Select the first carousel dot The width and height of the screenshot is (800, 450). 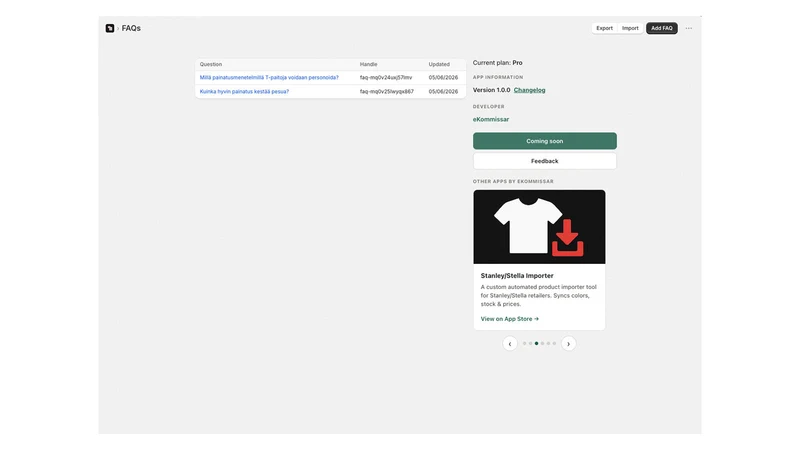tap(524, 343)
